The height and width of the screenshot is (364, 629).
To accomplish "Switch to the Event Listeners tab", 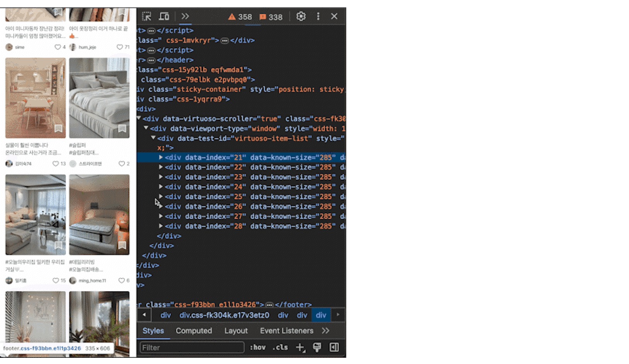I will click(x=286, y=331).
